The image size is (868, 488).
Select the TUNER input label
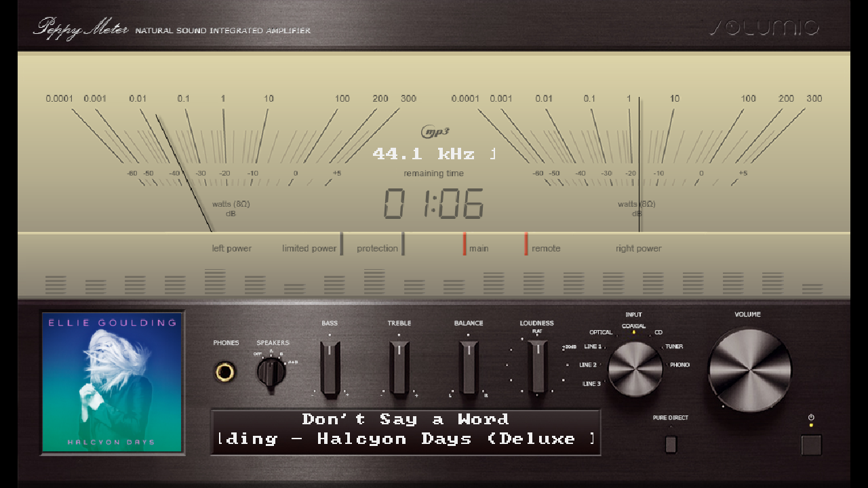[674, 346]
